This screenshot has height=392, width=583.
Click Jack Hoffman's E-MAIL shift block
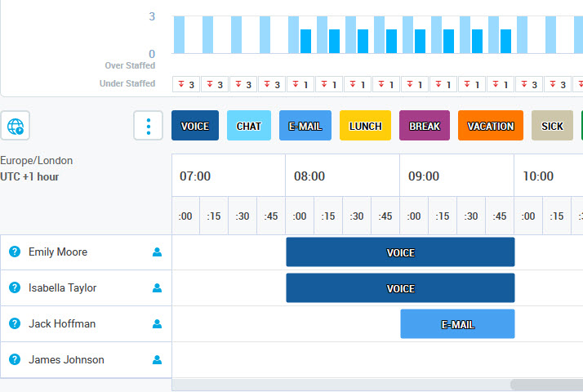point(457,324)
